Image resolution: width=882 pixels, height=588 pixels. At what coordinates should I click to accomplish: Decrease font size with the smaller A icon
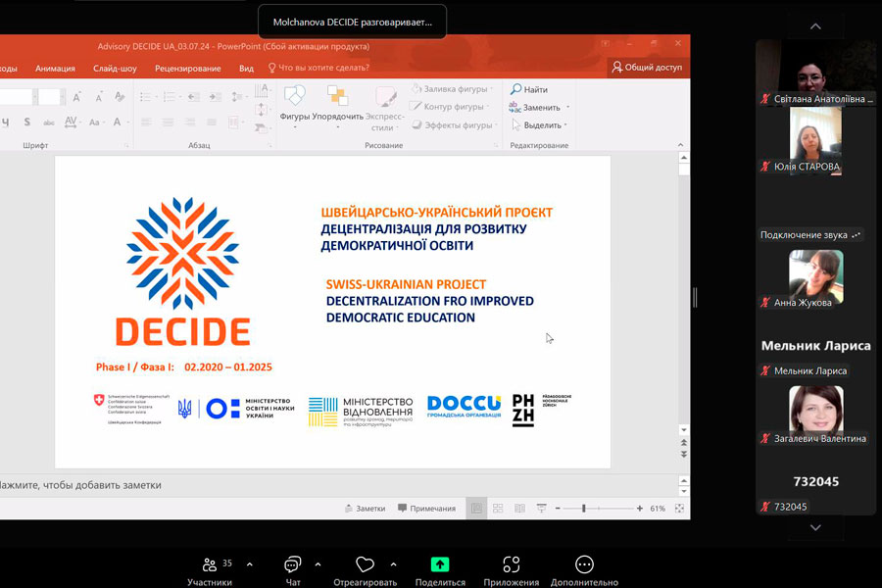click(x=98, y=97)
